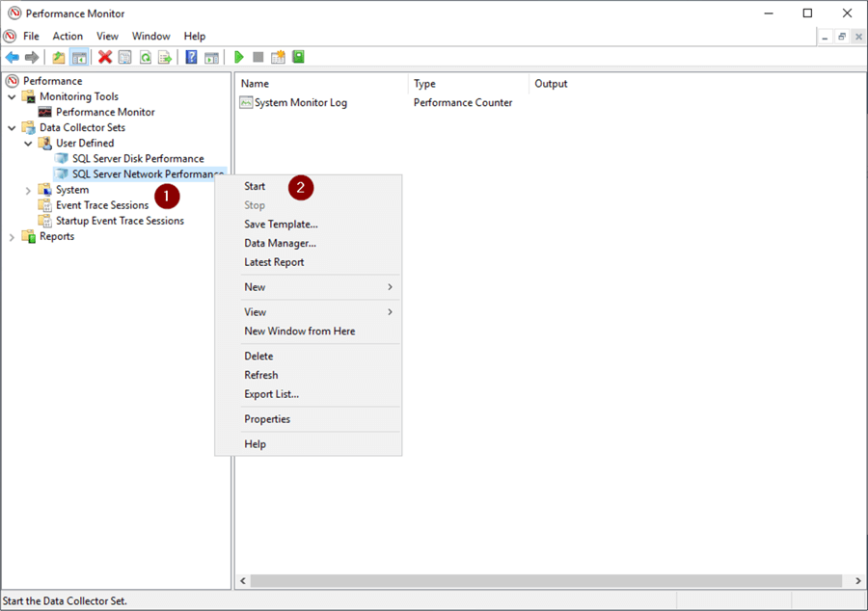Expand the System tree node

point(28,191)
